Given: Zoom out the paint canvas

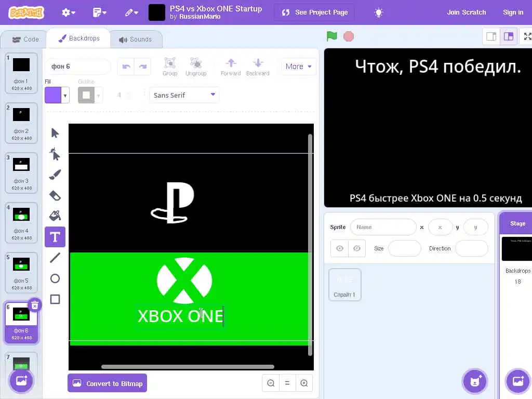Looking at the screenshot, I should 271,383.
